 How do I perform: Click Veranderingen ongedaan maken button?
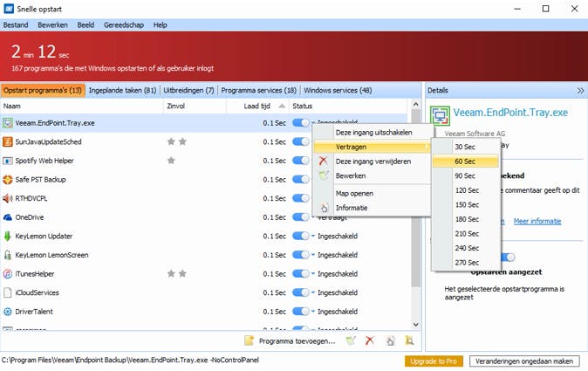(524, 361)
